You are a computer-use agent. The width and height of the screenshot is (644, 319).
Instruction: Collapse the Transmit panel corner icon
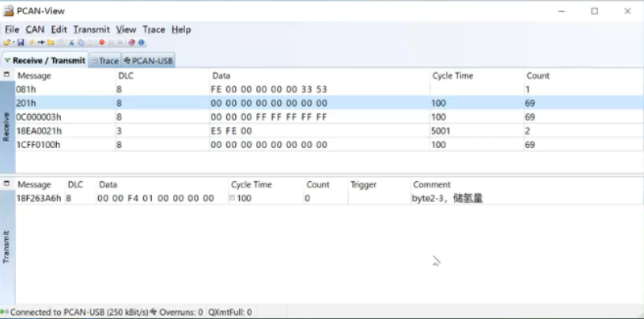[x=6, y=184]
